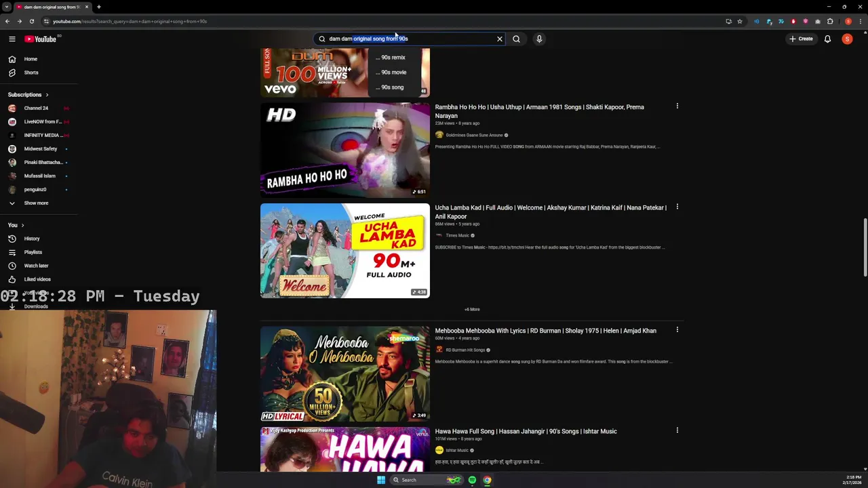Go back in the browser
Image resolution: width=868 pixels, height=488 pixels.
tap(7, 21)
